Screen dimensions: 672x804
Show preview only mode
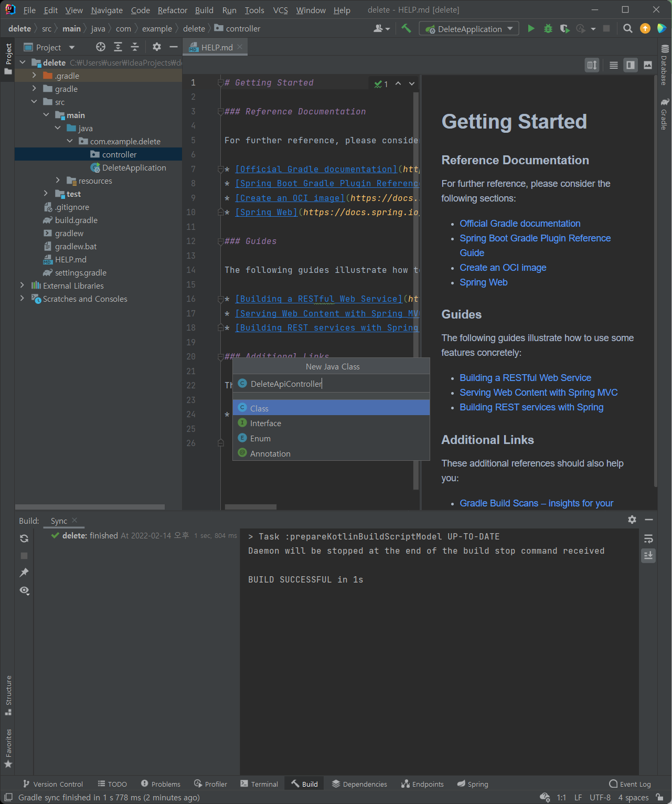point(648,65)
